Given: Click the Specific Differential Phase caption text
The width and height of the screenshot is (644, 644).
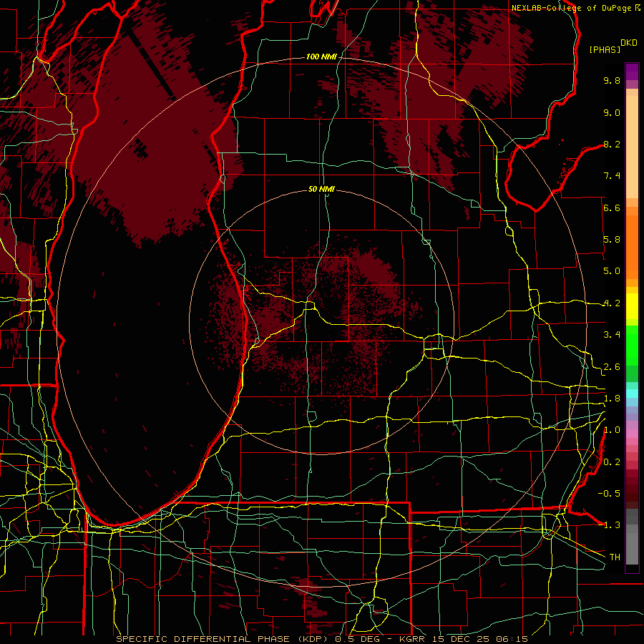Looking at the screenshot, I should pyautogui.click(x=321, y=639).
